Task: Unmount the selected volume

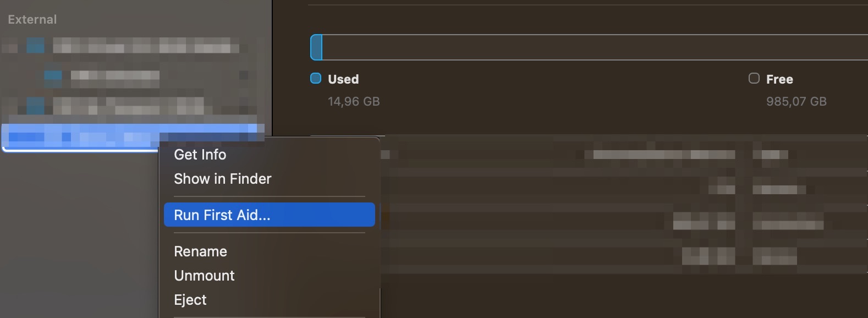Action: click(204, 276)
